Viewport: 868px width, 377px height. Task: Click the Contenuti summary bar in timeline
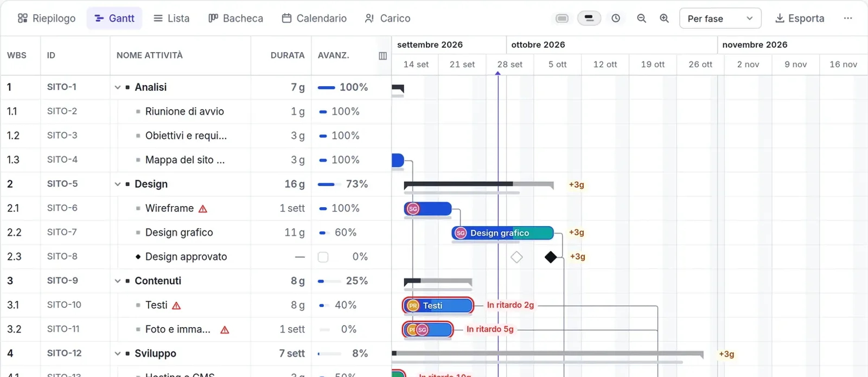point(438,282)
